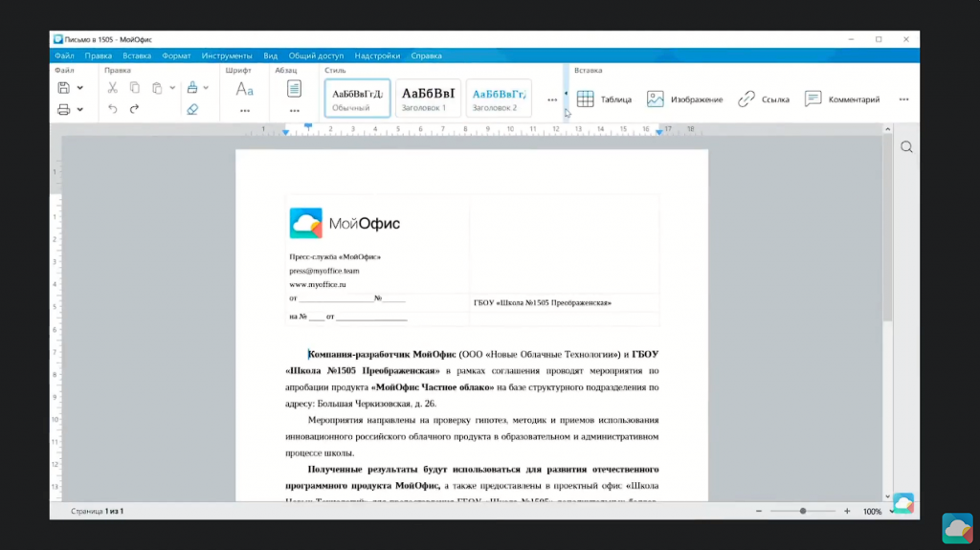Add a comment via Комментарий
This screenshot has height=550, width=980.
tap(842, 99)
